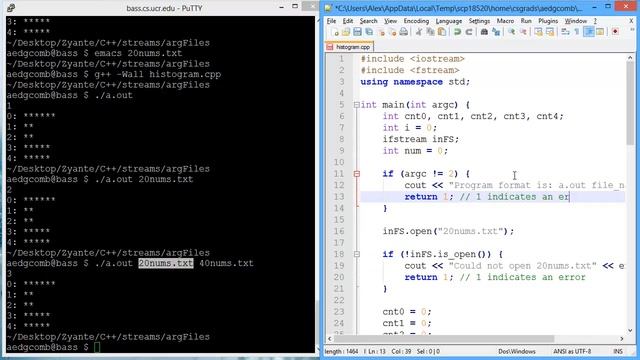Click the PuTTY window title bar icon
Viewport: 640px width, 360px height.
pos(11,8)
